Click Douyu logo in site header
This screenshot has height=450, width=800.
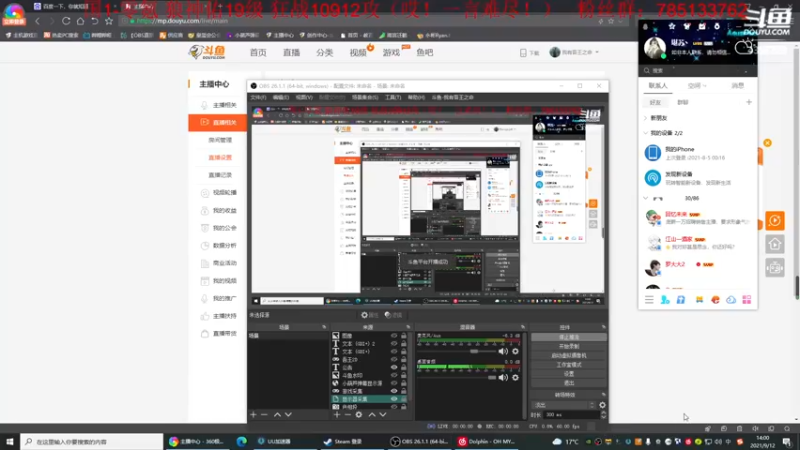[207, 52]
